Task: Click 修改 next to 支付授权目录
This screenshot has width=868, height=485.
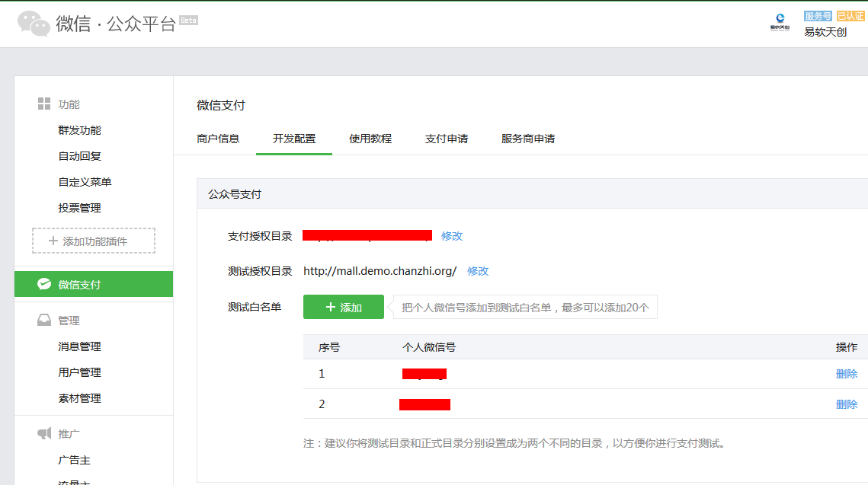Action: tap(452, 236)
